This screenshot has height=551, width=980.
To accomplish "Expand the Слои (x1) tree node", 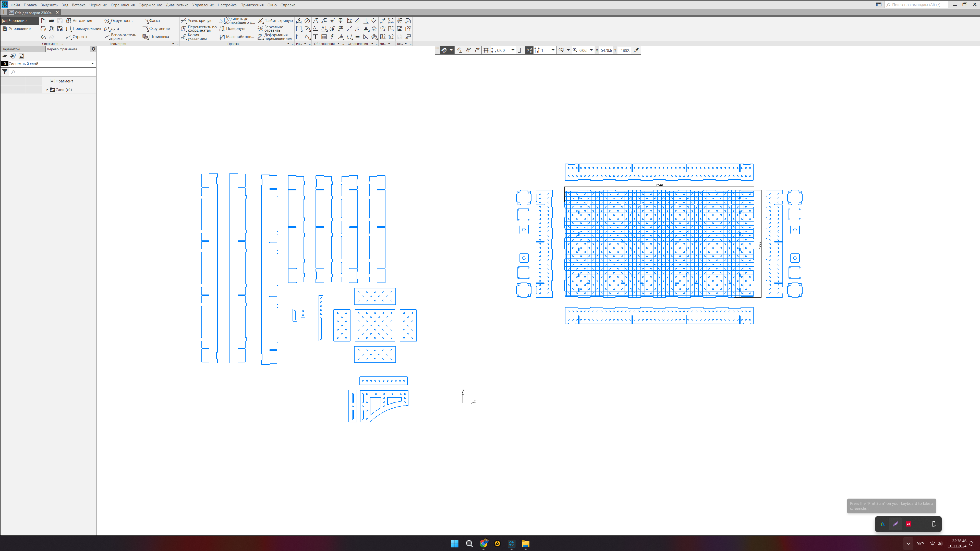I will (x=47, y=90).
